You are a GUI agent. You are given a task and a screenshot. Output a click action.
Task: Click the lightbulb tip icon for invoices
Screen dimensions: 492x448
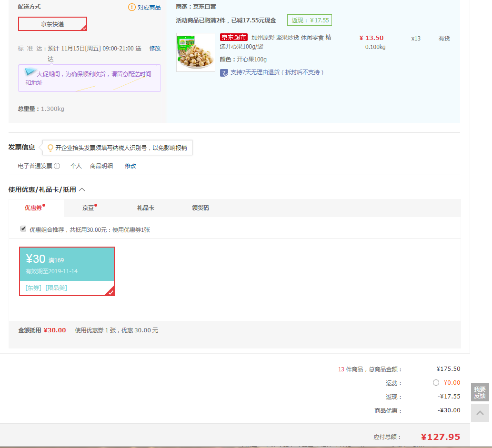50,148
